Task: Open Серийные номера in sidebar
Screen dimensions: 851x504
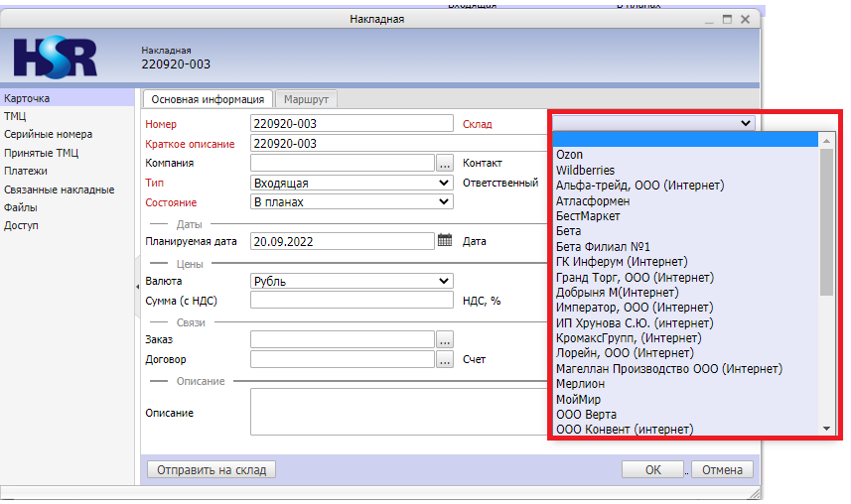Action: 48,134
